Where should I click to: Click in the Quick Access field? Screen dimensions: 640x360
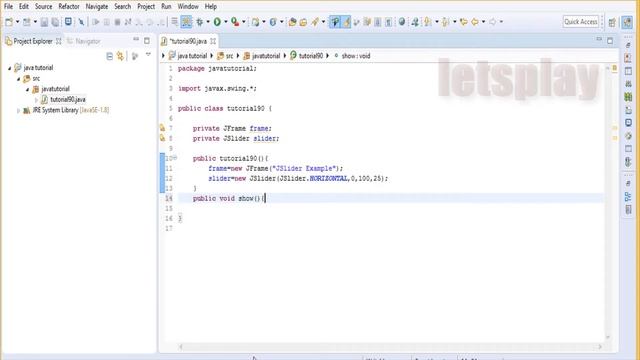tap(581, 22)
